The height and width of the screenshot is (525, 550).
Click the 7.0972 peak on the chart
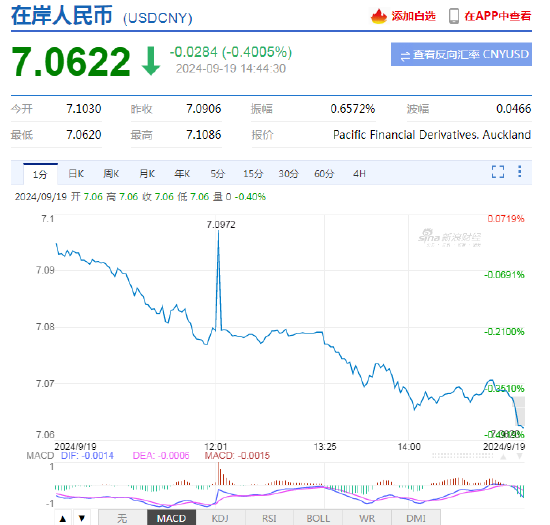[x=219, y=231]
